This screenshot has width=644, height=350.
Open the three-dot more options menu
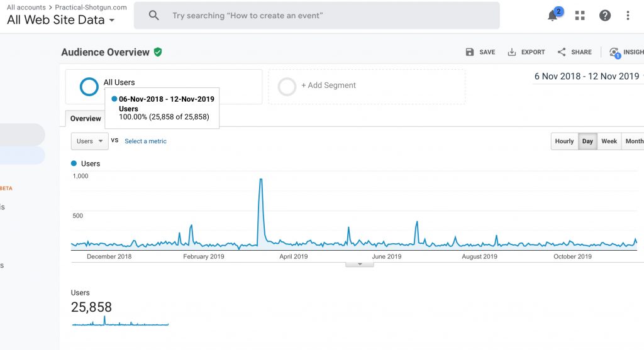point(628,16)
